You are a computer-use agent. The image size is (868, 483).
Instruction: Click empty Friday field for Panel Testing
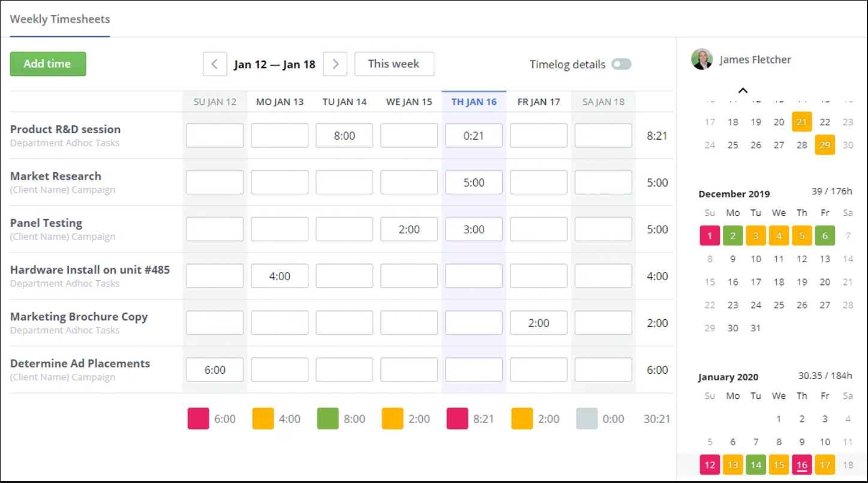[539, 229]
